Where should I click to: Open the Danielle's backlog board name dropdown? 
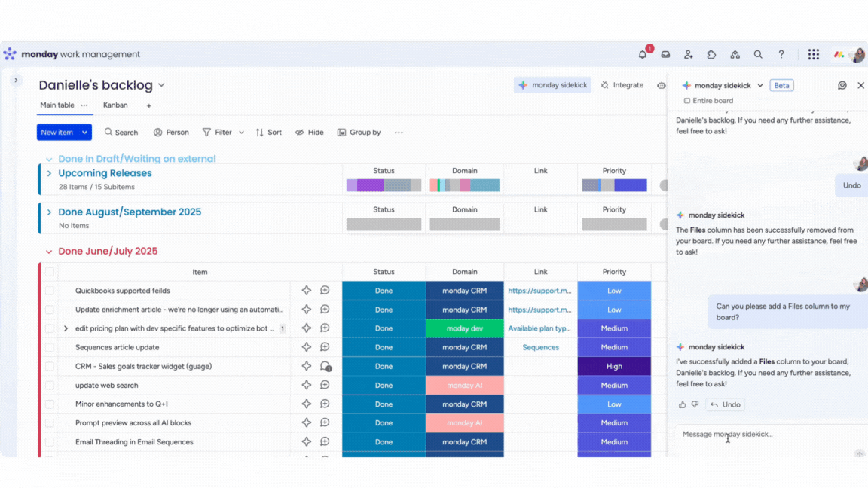162,85
